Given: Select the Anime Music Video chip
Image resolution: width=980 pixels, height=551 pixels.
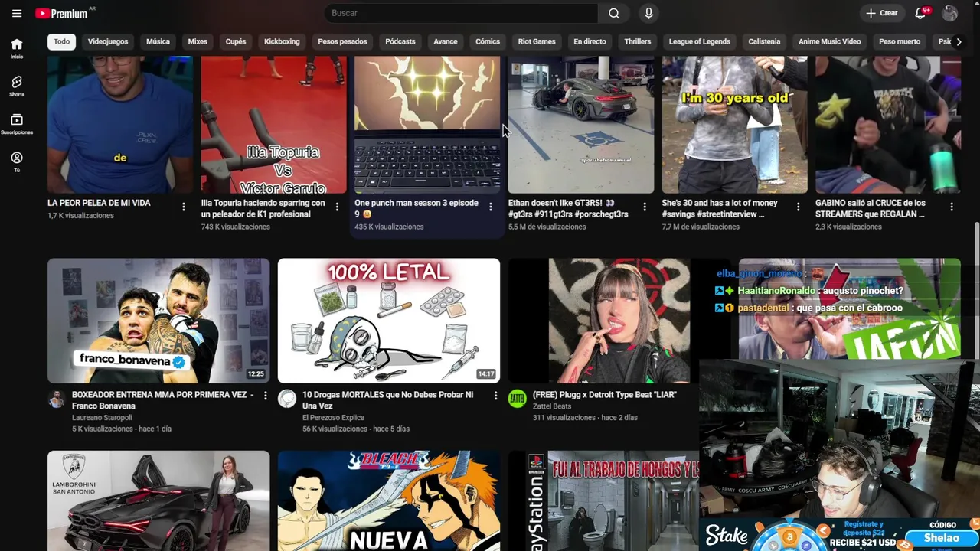Looking at the screenshot, I should pos(830,41).
